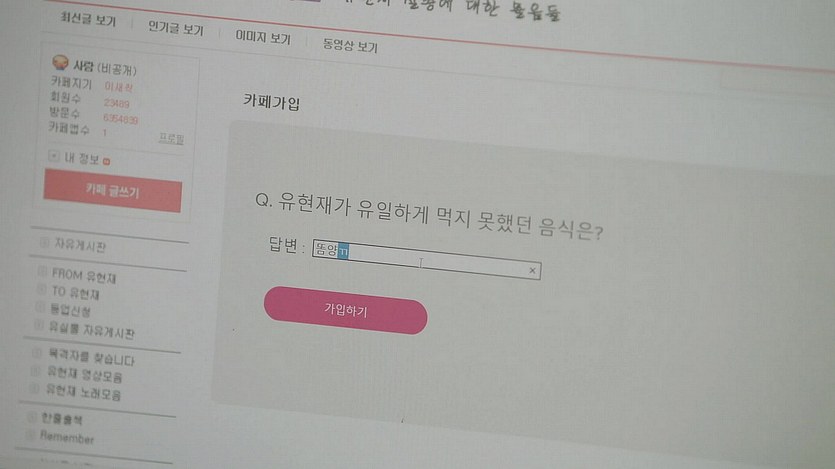Switch to 인기글 보기 tab
This screenshot has height=469, width=835.
coord(176,28)
